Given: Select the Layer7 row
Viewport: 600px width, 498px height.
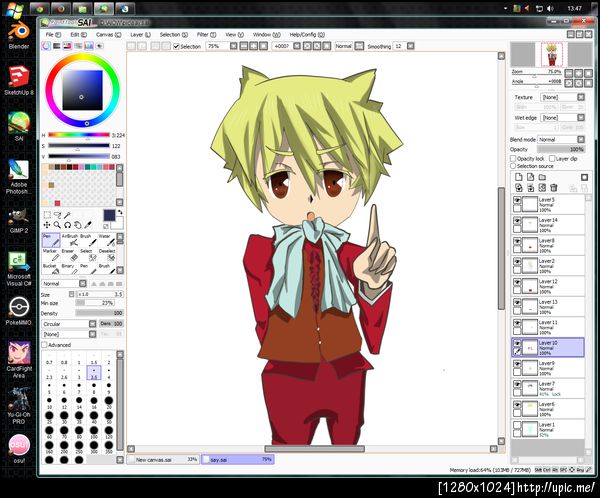Looking at the screenshot, I should (x=548, y=389).
